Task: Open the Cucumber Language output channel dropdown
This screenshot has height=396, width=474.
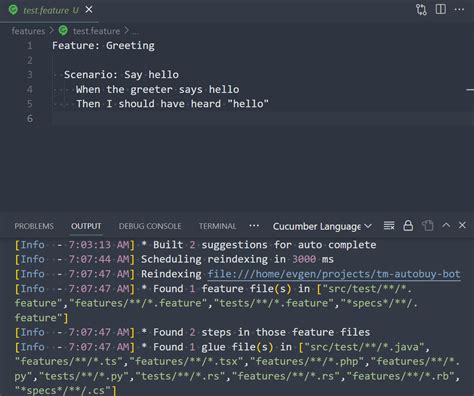Action: [322, 226]
